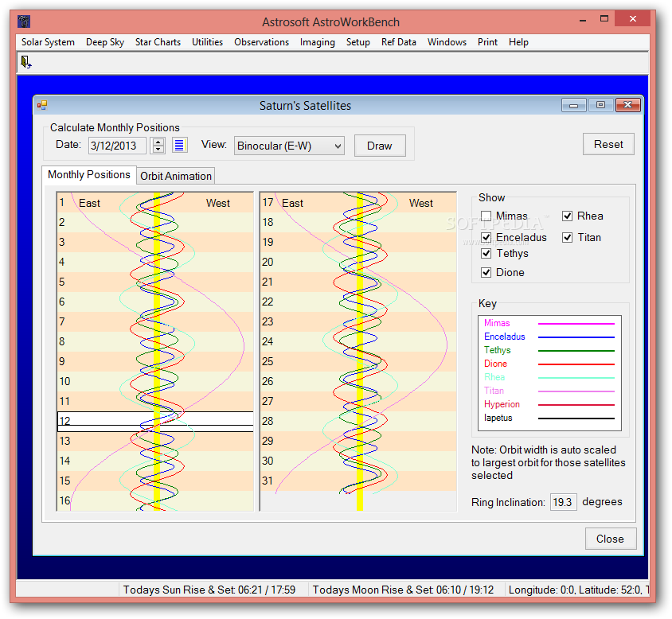Viewport: 672px width, 619px height.
Task: Click the Draw button
Action: click(x=380, y=146)
